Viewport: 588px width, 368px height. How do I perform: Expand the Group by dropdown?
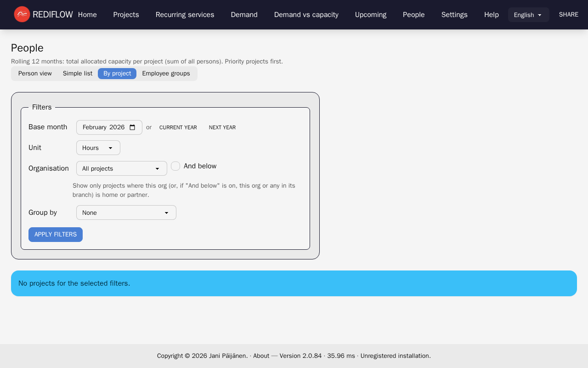[126, 213]
